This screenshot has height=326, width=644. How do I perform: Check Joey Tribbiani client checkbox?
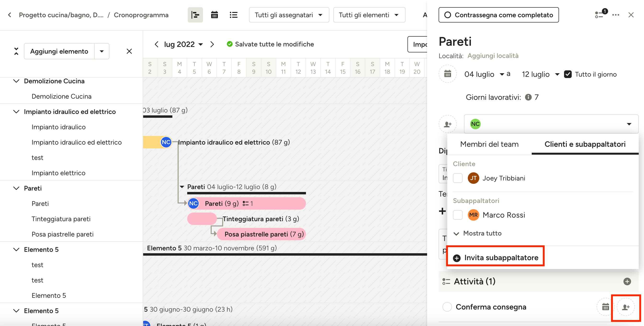458,178
